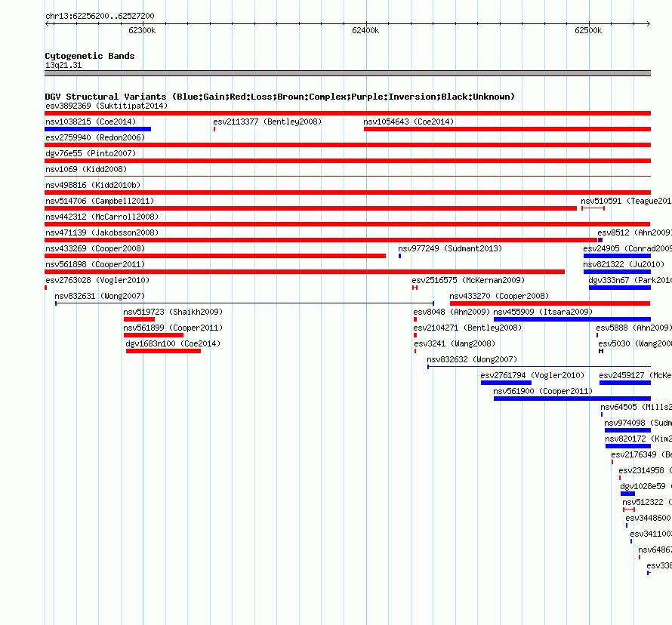
Task: Select the esv2314958 variant label
Action: [x=646, y=470]
